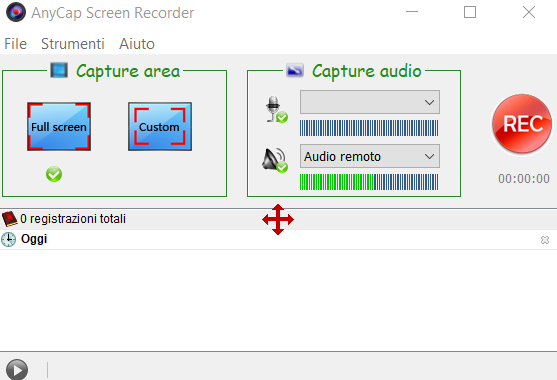Click the Oggi clock icon
This screenshot has height=380, width=557.
coord(8,239)
